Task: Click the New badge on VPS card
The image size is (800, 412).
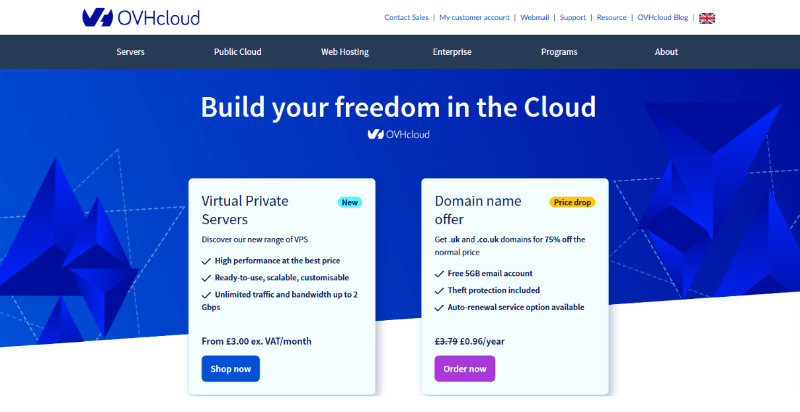Action: 350,202
